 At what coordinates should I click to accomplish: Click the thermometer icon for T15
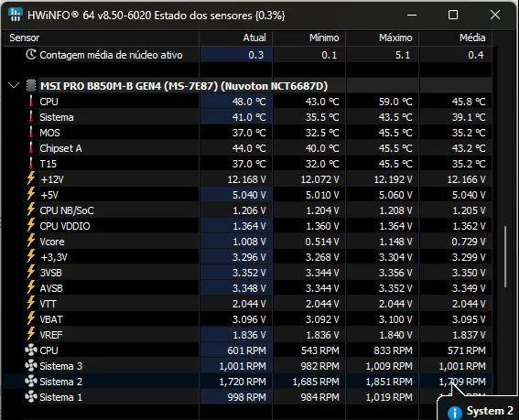click(31, 164)
